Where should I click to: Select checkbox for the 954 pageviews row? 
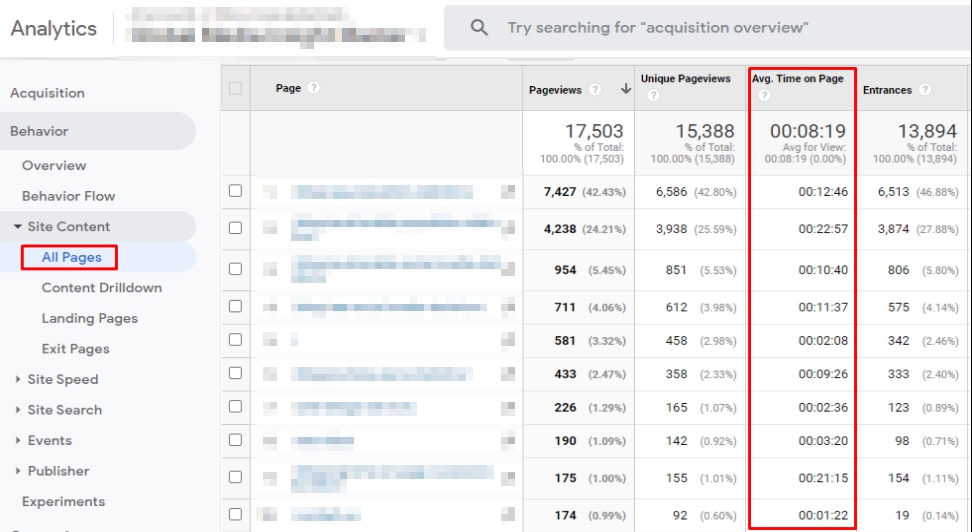(235, 269)
